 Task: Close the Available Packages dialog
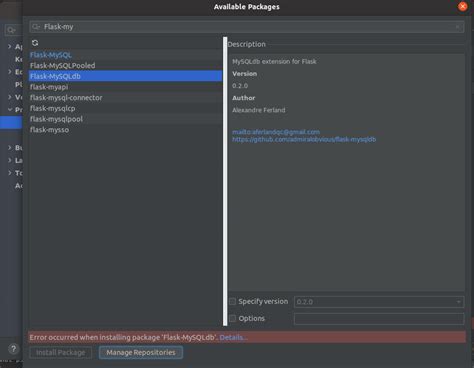pos(463,6)
